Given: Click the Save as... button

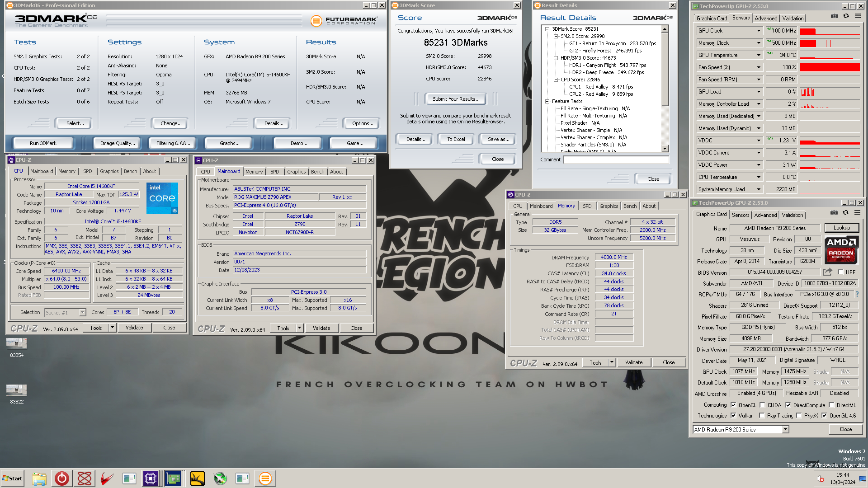Looking at the screenshot, I should tap(498, 139).
